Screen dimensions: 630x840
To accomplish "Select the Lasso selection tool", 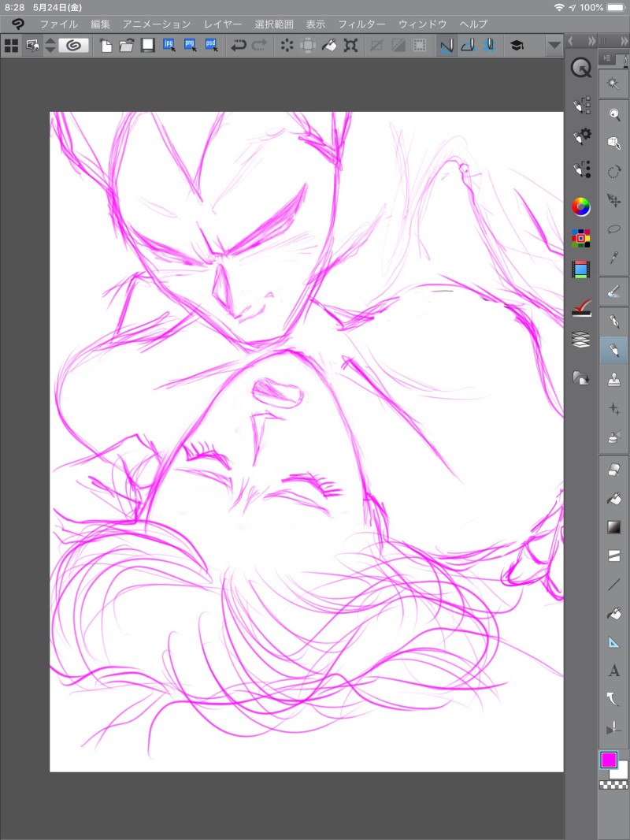I will click(x=614, y=229).
